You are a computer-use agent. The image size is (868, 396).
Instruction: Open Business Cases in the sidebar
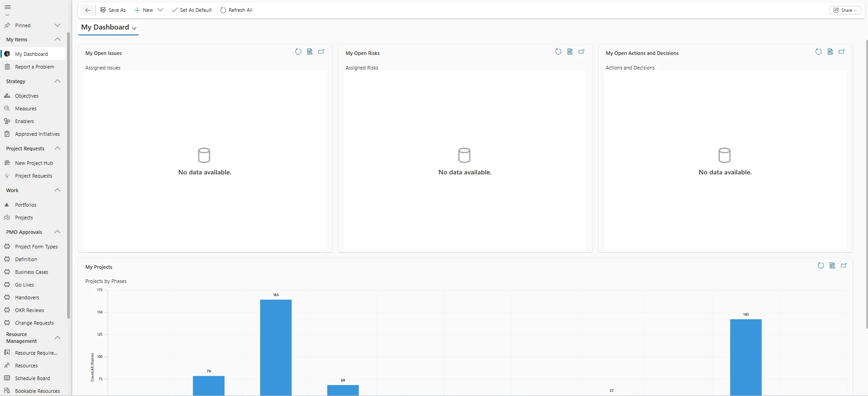(x=33, y=272)
